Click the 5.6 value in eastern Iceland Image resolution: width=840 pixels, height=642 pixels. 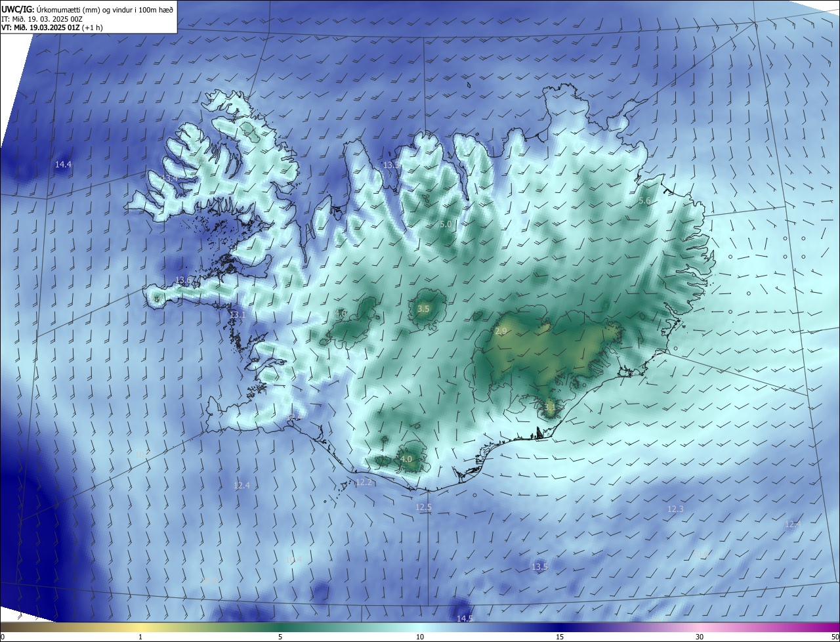[644, 201]
